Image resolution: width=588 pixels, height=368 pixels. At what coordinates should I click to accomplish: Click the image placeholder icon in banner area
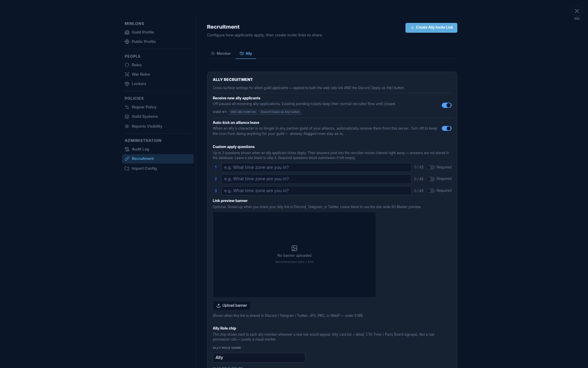[294, 248]
